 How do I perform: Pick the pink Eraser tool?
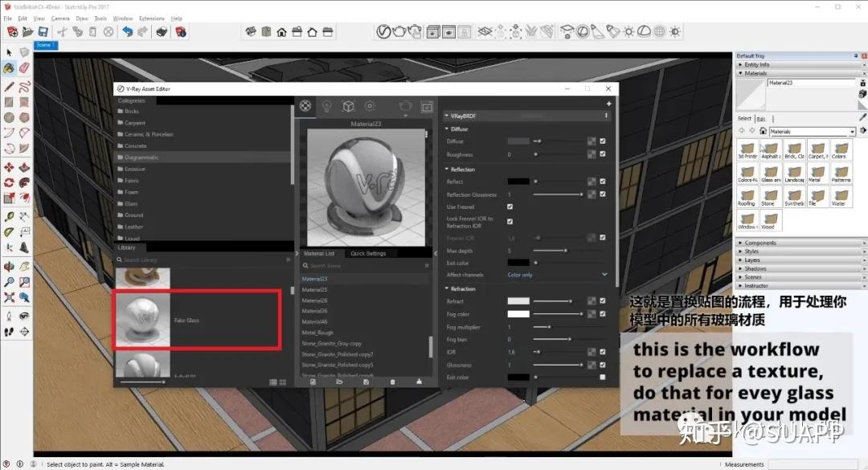24,68
